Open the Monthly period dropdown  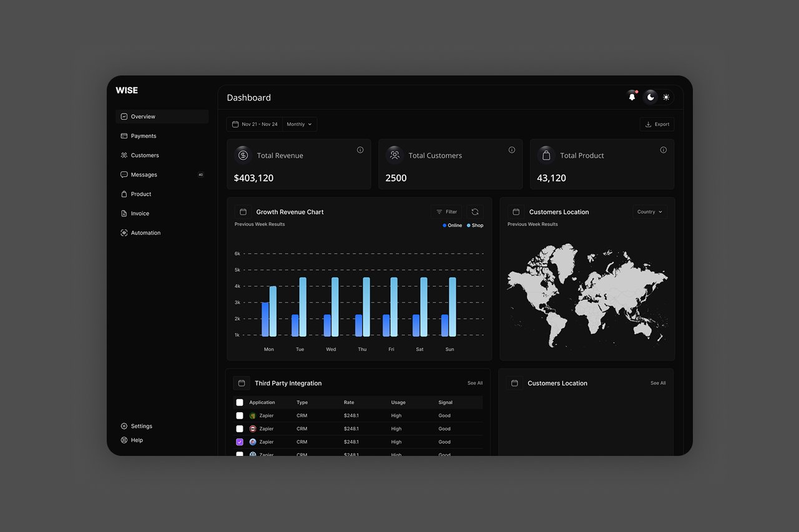(x=299, y=124)
